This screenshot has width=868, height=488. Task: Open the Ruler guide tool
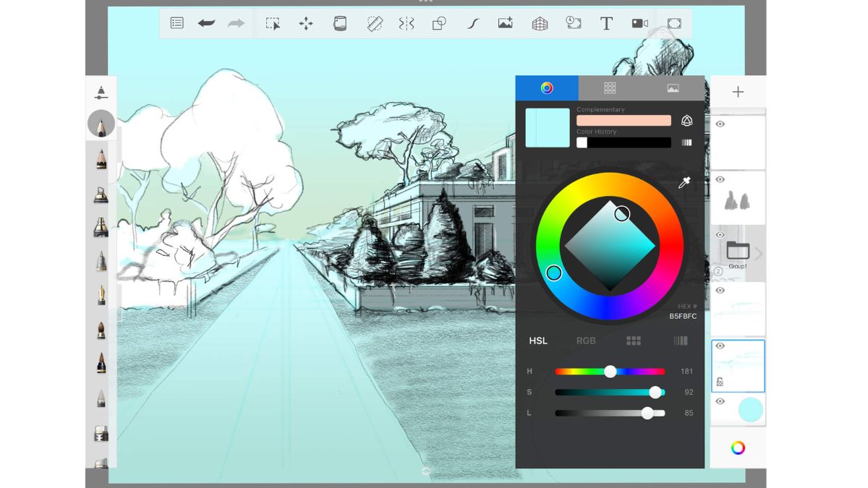374,23
